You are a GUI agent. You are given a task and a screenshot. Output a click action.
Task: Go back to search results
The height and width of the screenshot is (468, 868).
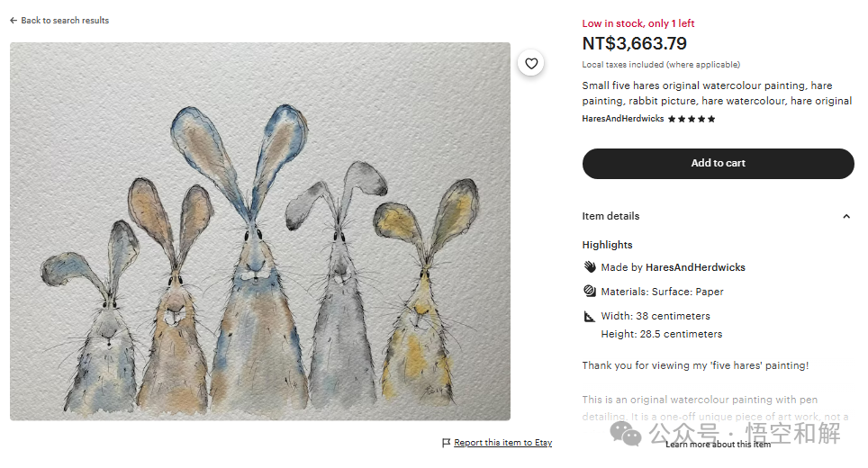65,21
